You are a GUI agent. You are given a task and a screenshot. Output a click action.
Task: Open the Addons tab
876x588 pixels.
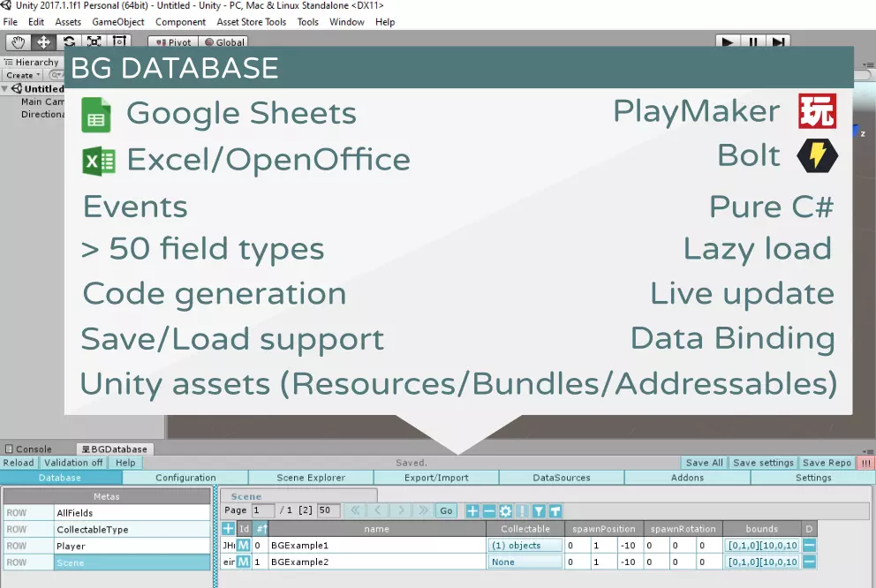tap(687, 478)
